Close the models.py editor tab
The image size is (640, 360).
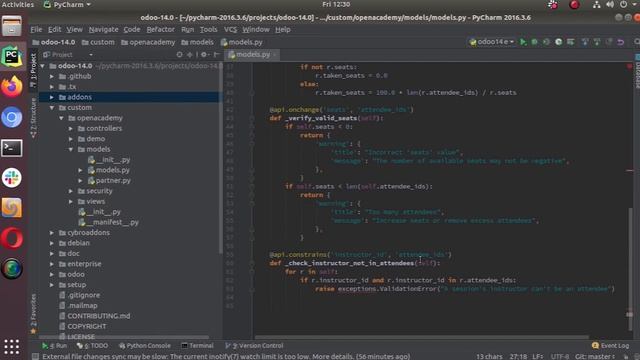pos(275,55)
